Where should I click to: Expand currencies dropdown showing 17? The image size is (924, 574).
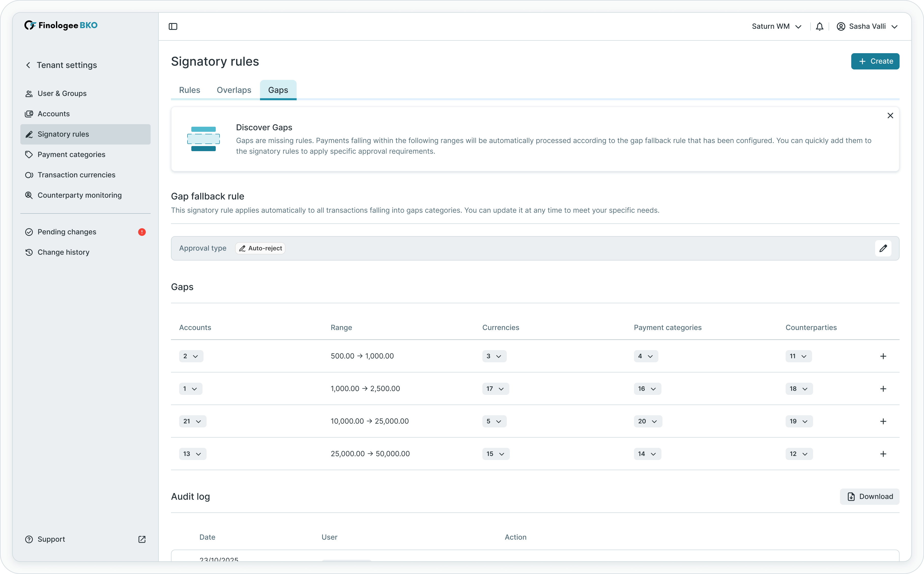[495, 389]
